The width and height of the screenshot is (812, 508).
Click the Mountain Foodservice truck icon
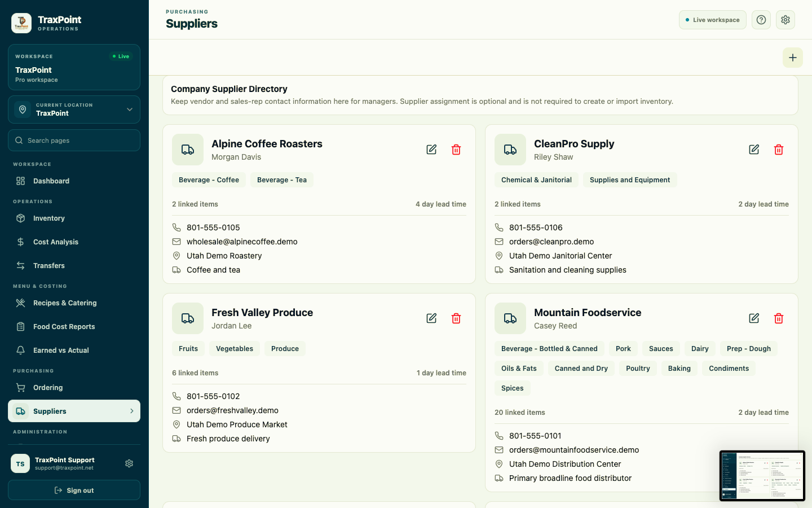coord(510,318)
